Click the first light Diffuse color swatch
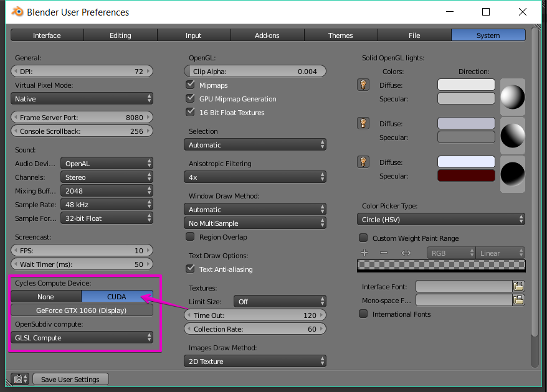 tap(466, 85)
